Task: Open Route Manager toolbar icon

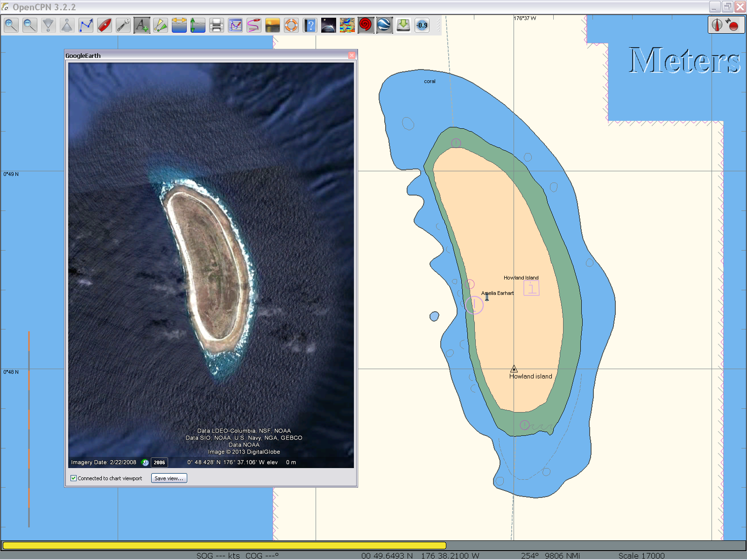Action: [235, 25]
